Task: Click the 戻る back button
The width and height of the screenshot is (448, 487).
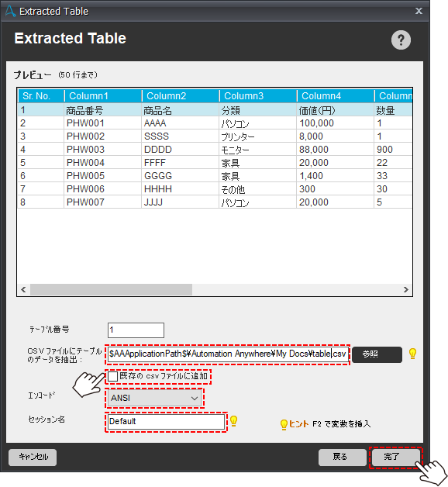Action: click(342, 457)
